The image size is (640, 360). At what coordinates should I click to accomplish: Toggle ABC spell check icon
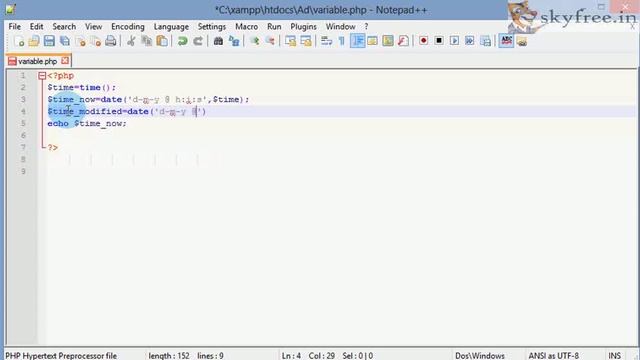click(506, 41)
